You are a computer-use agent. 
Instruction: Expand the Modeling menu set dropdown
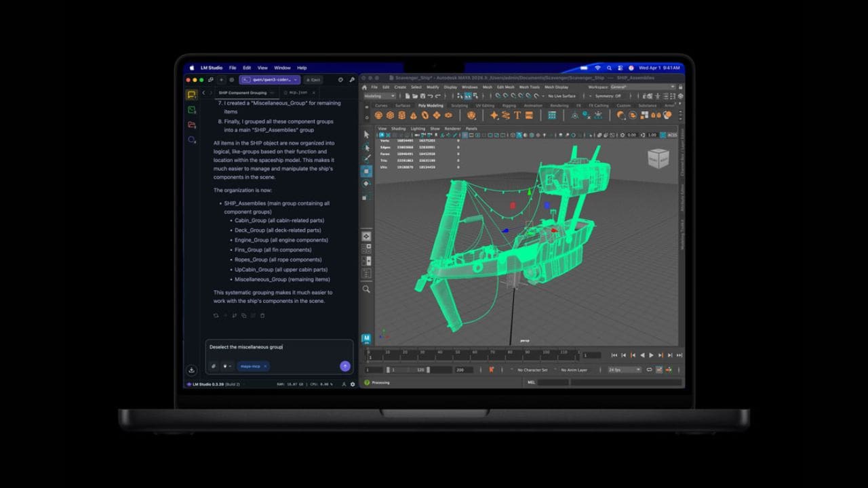380,96
